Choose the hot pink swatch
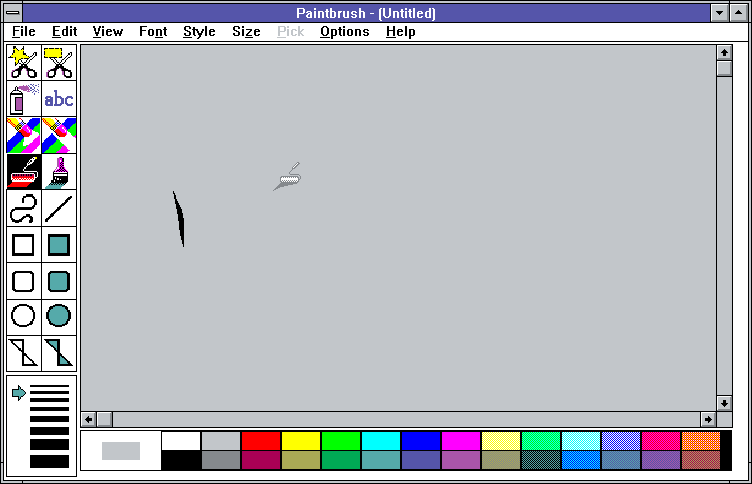The image size is (752, 484). (661, 441)
